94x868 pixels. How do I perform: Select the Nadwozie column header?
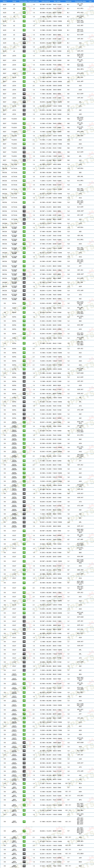(68, 1)
